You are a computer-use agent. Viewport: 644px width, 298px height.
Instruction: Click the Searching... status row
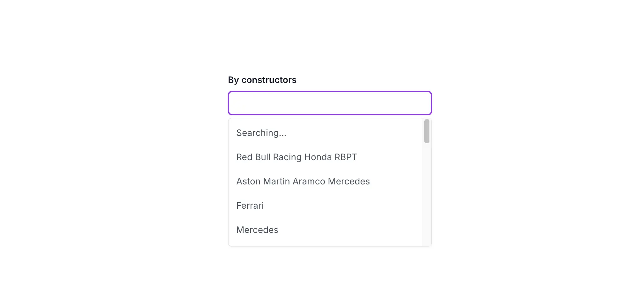click(x=325, y=133)
